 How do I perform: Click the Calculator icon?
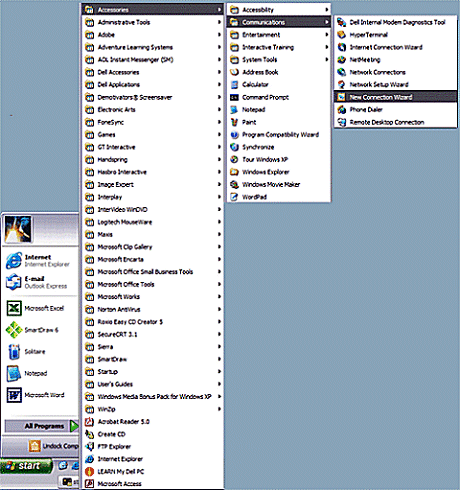(x=234, y=85)
